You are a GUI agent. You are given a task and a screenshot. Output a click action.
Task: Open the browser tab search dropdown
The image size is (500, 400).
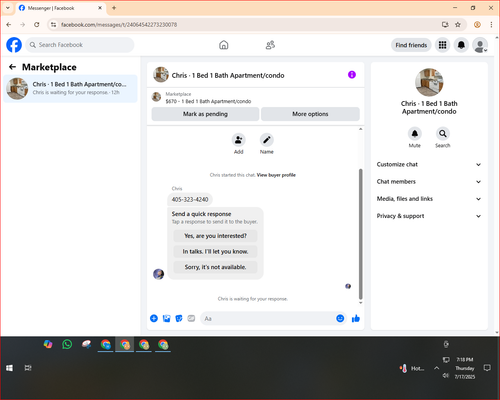point(8,8)
